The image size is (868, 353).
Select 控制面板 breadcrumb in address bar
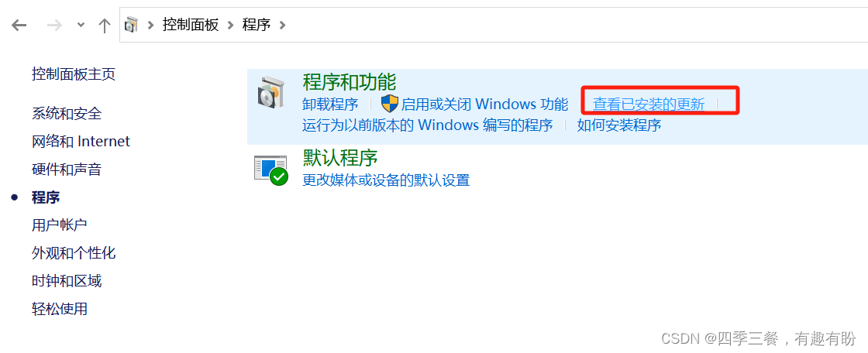pyautogui.click(x=191, y=24)
